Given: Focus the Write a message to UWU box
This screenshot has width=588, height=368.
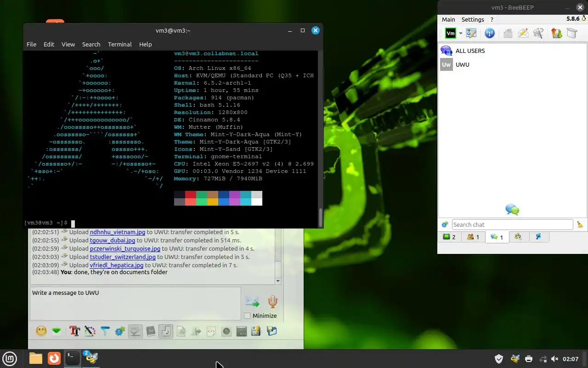Looking at the screenshot, I should click(x=135, y=304).
